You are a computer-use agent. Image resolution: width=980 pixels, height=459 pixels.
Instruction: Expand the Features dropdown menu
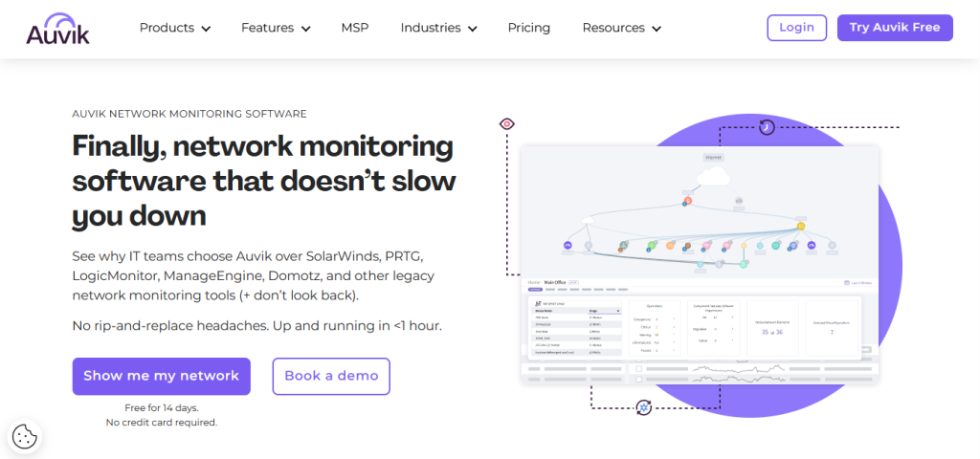(276, 28)
